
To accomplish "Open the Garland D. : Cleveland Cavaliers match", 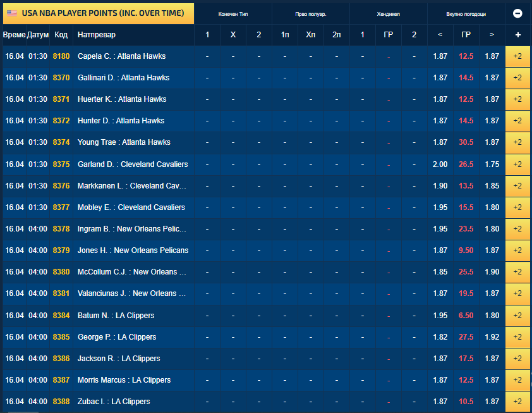I will coord(133,164).
